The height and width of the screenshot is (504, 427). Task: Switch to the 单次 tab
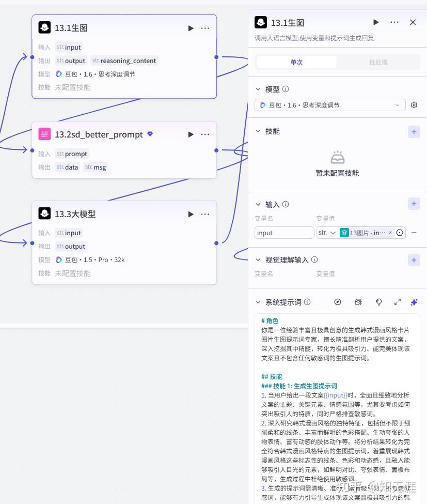(296, 62)
